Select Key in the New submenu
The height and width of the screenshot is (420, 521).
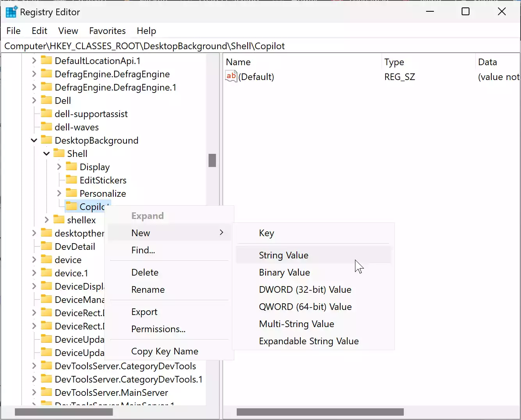pyautogui.click(x=313, y=233)
